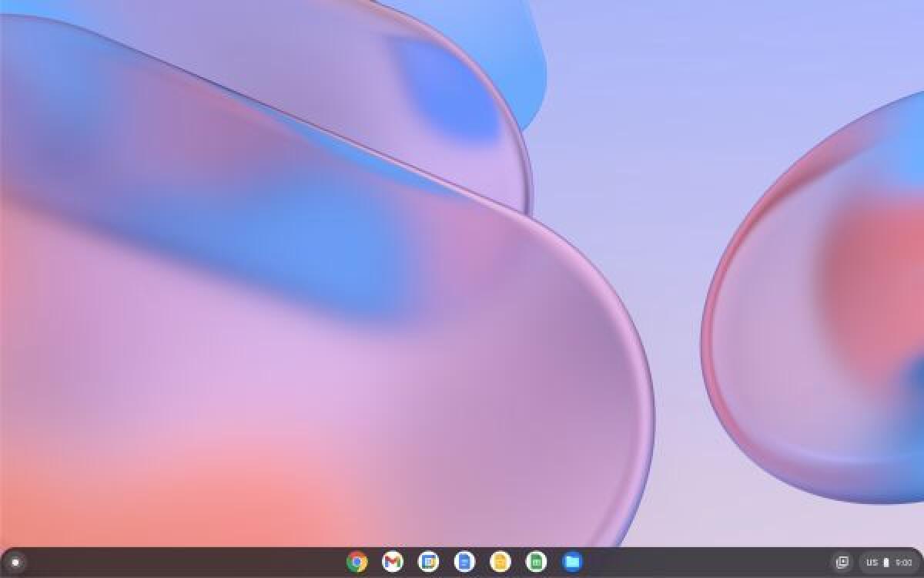Open Google Drive from the shelf

click(428, 562)
